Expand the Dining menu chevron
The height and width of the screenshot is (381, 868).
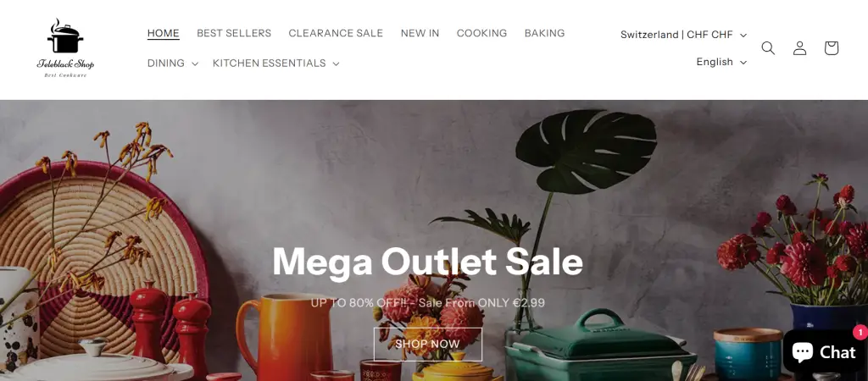click(x=194, y=63)
